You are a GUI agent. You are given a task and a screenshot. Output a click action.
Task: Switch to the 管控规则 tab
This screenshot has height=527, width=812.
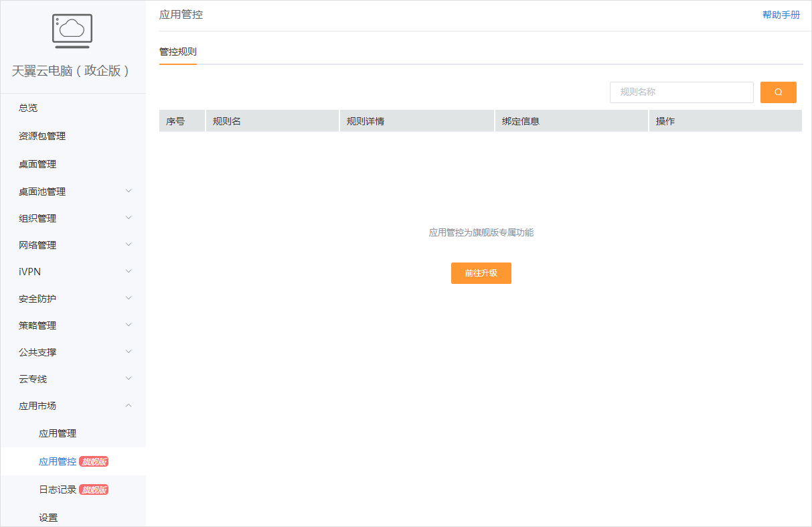[177, 50]
